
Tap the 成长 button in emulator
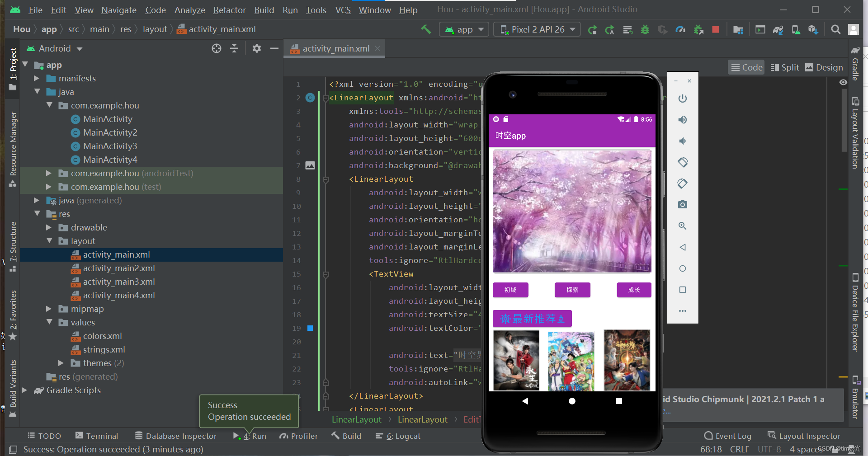(634, 290)
